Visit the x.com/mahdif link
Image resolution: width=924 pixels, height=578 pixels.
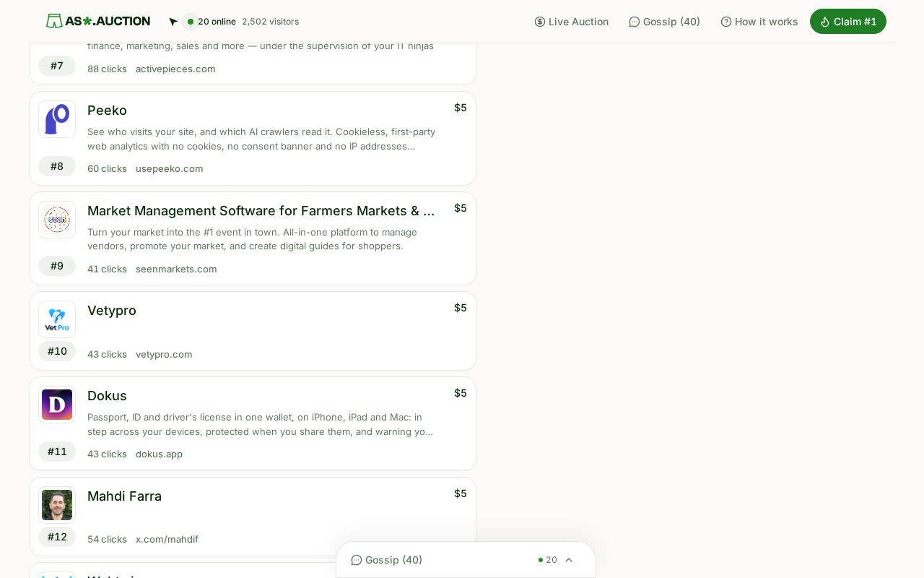(167, 539)
